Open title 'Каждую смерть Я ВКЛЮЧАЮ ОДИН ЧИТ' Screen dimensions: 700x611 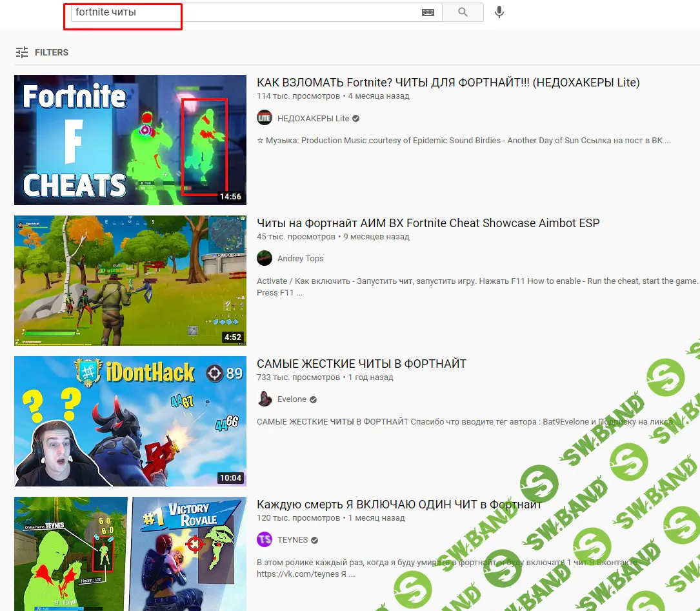pyautogui.click(x=399, y=505)
